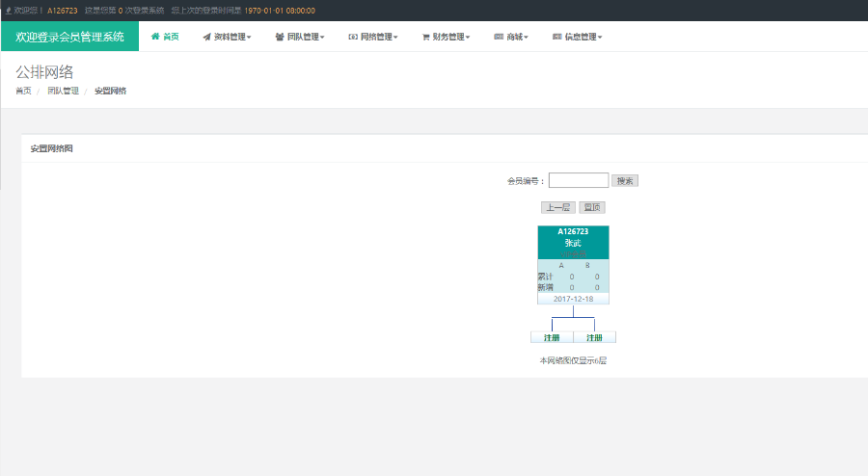Click the last login time 1970-01-01 08:00:00
The image size is (868, 476).
click(x=280, y=11)
